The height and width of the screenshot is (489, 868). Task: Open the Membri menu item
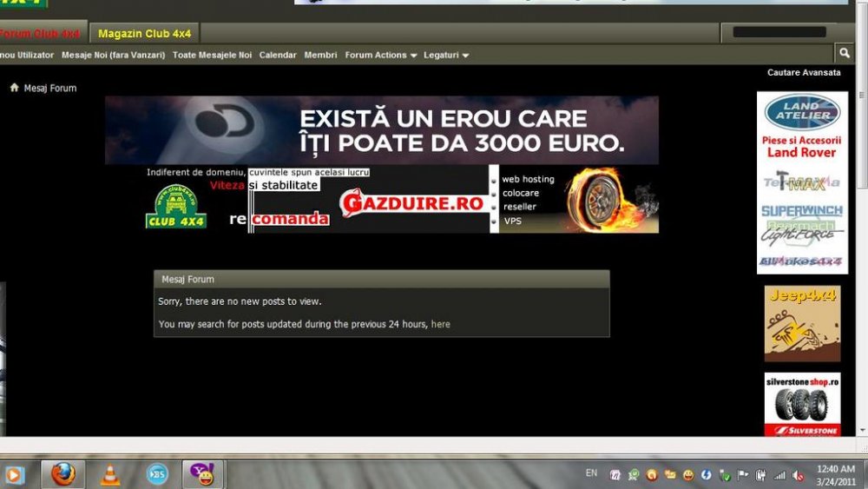pyautogui.click(x=320, y=56)
